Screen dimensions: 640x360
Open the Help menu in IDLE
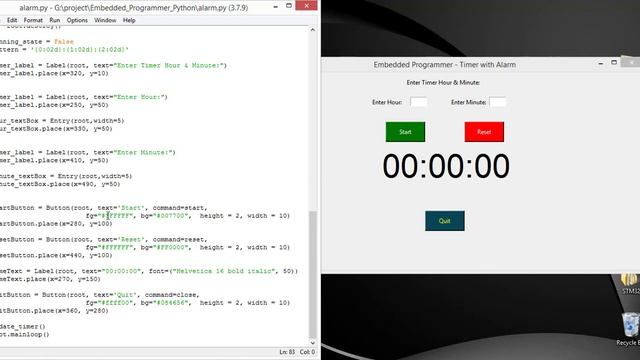(129, 20)
